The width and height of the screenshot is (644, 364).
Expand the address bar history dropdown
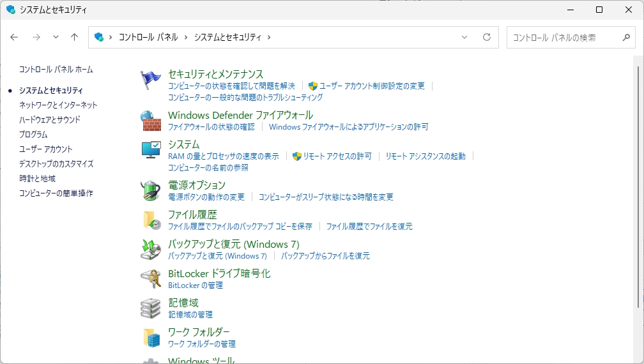pyautogui.click(x=464, y=37)
